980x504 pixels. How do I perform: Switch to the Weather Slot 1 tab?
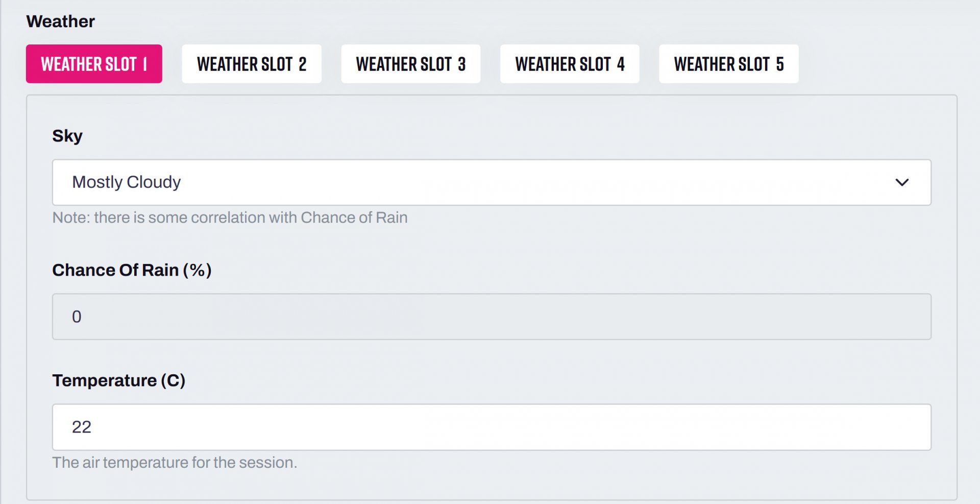click(x=94, y=64)
